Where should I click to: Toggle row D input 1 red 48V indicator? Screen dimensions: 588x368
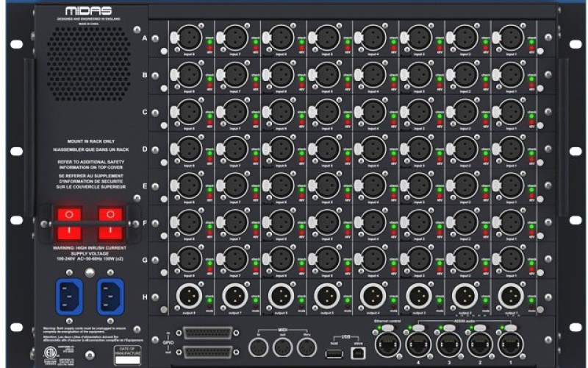(531, 160)
